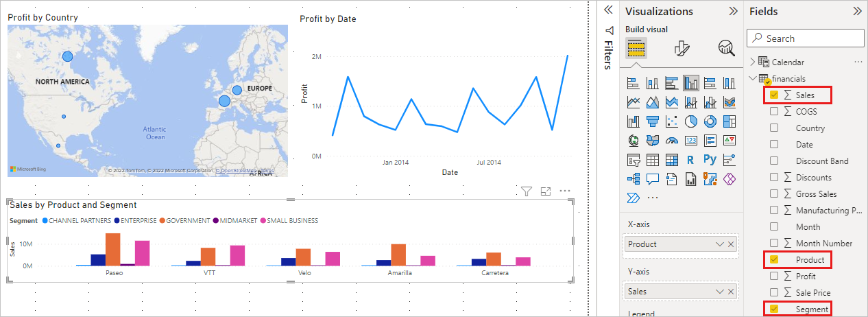Open more options for the bar chart

[565, 191]
